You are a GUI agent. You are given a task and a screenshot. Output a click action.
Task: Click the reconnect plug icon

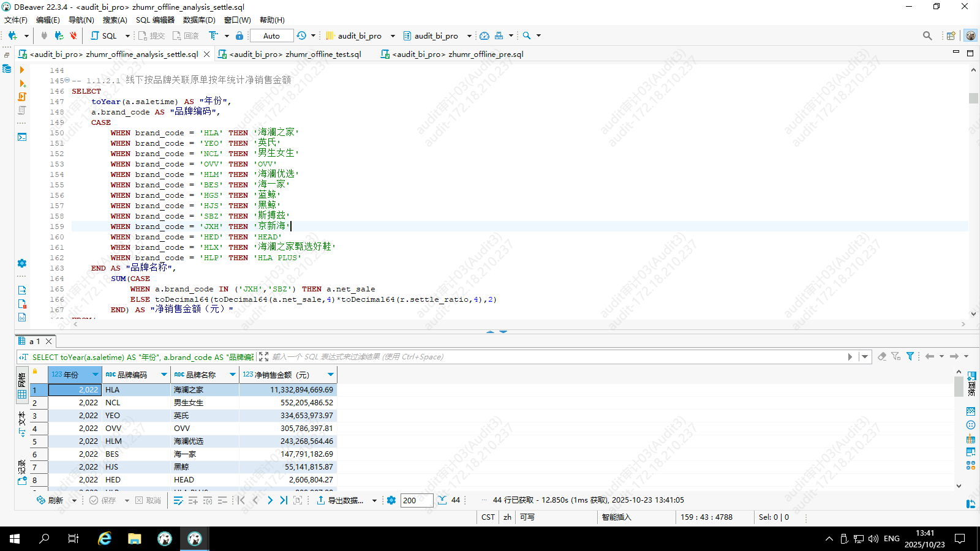[x=59, y=36]
